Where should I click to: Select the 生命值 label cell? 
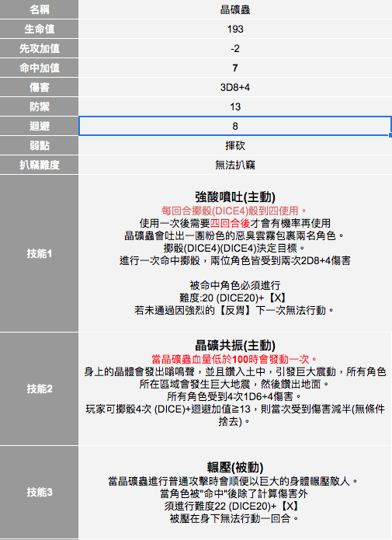(x=40, y=29)
